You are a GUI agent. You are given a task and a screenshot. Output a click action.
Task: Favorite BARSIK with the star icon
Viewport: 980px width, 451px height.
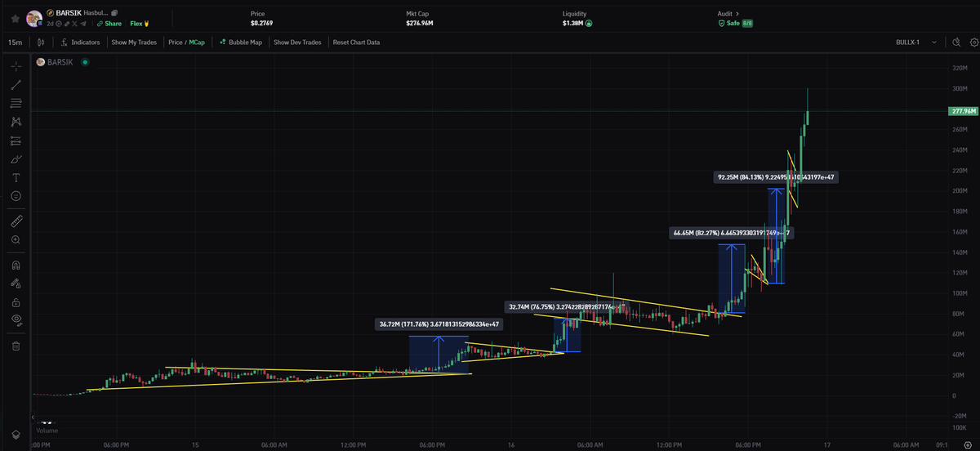point(15,18)
